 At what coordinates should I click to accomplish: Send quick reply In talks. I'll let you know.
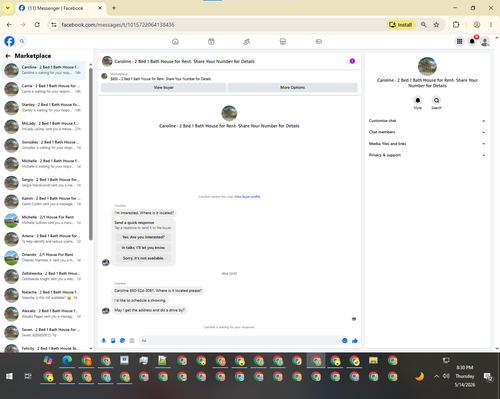click(x=143, y=248)
